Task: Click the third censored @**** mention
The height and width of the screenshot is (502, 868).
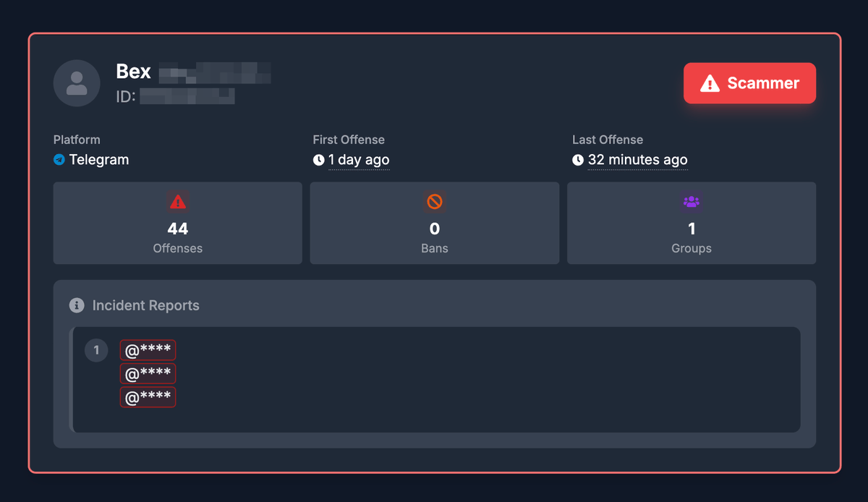Action: click(x=148, y=397)
